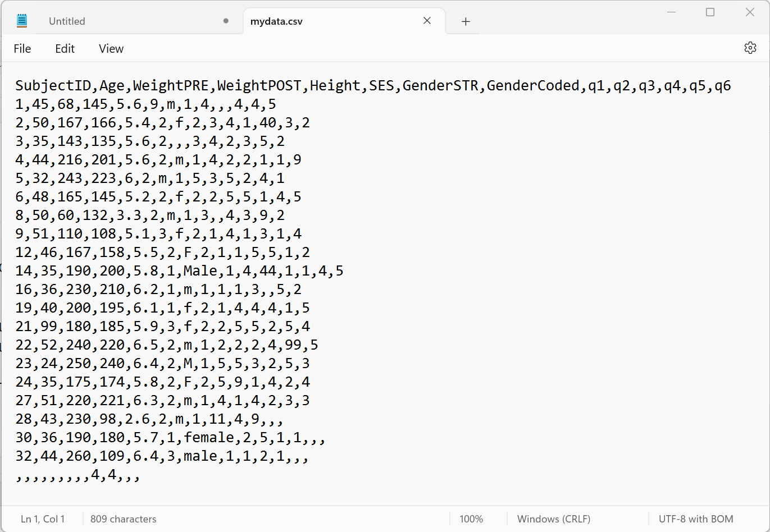Minimize the Notepad window
Viewport: 770px width, 532px height.
coord(671,12)
